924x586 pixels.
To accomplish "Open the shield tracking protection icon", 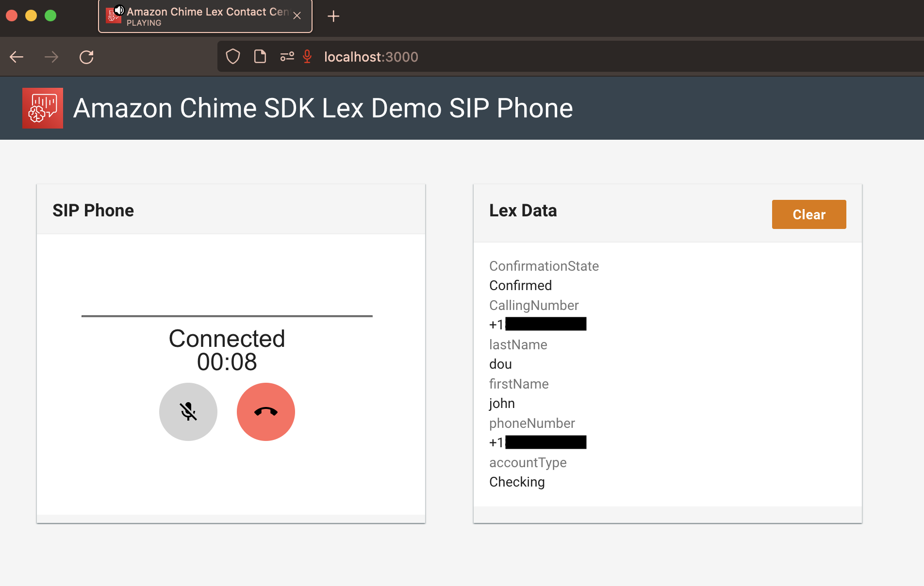I will point(233,57).
